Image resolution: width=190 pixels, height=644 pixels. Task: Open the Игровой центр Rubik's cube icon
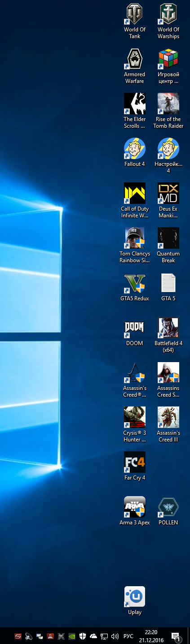point(168,59)
